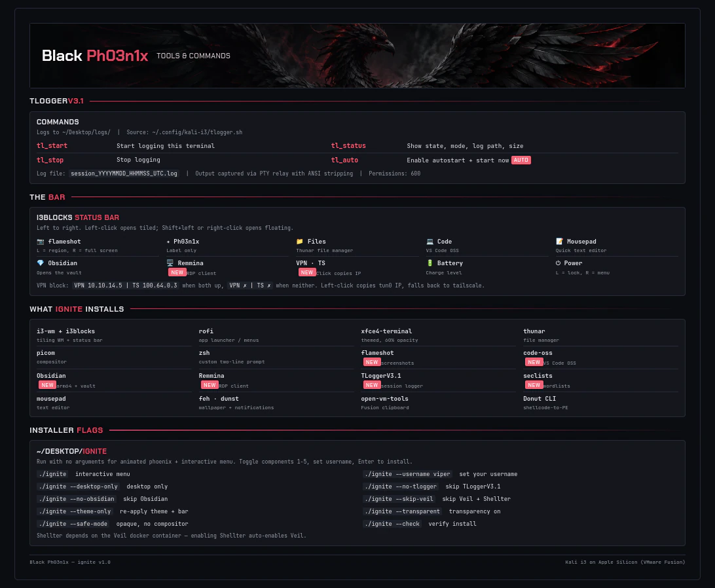The image size is (715, 588).
Task: Click the './ignite --username viper' flag
Action: [x=408, y=474]
